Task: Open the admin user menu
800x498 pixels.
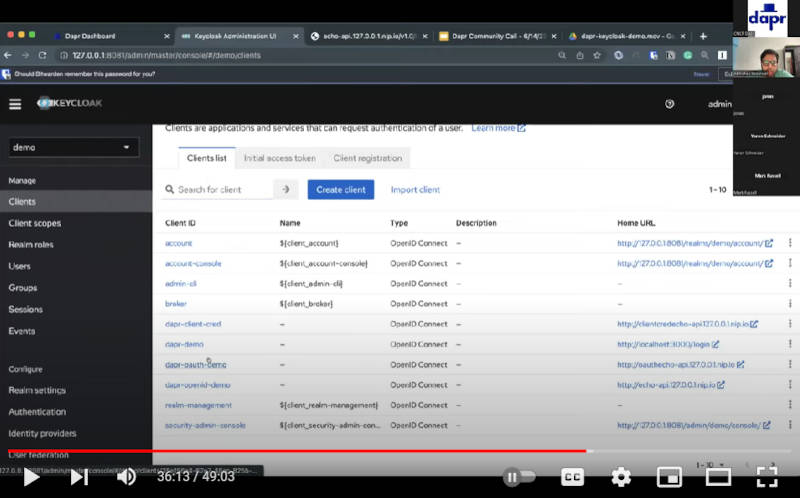Action: click(719, 104)
